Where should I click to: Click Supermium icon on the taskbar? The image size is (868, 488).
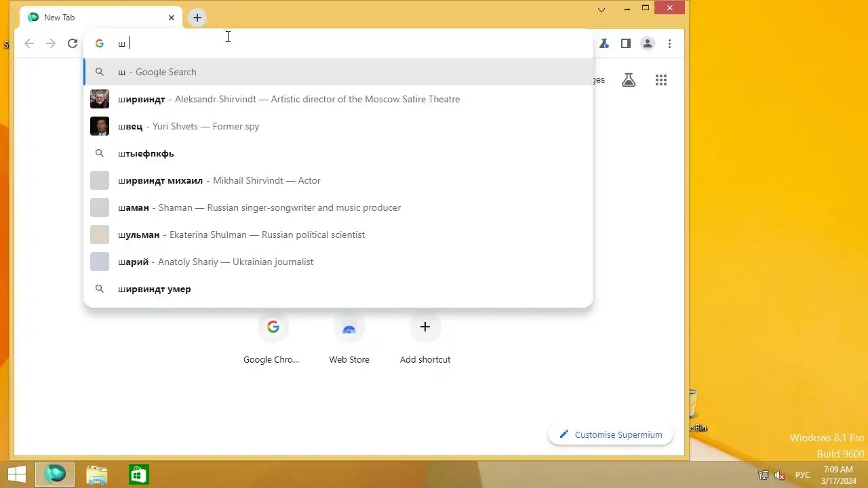[56, 474]
